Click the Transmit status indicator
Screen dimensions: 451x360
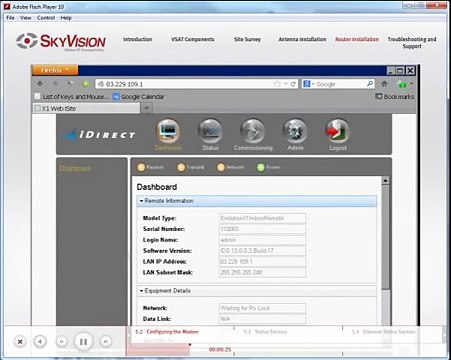191,167
